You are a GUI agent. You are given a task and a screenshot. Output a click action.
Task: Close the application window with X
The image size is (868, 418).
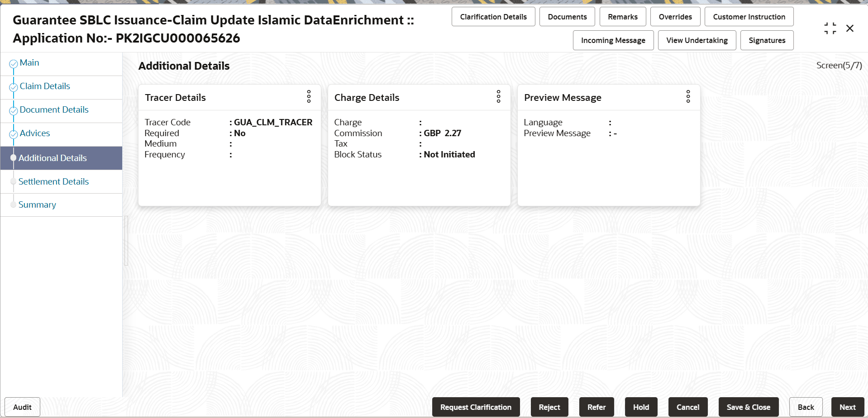850,28
